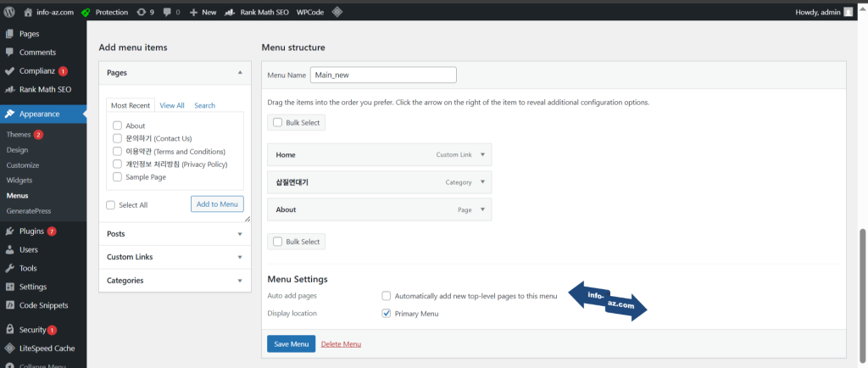Click the WordPress logo icon
This screenshot has width=868, height=368.
click(9, 12)
